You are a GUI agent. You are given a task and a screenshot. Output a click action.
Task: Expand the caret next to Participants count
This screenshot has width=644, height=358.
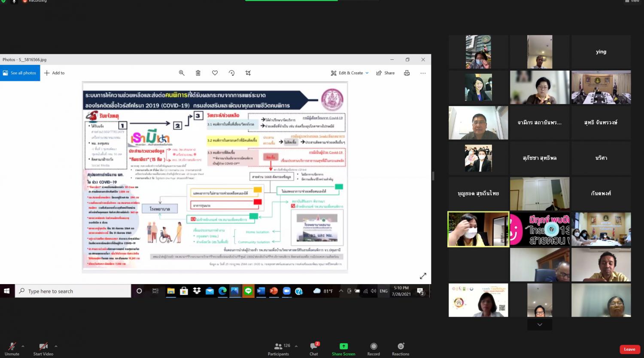tap(296, 346)
